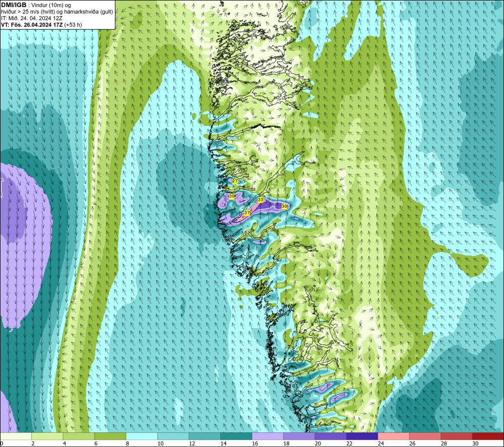
Task: Click the 'IT: Mið. 24. 04. 2024 12Z' line
Action: point(32,18)
